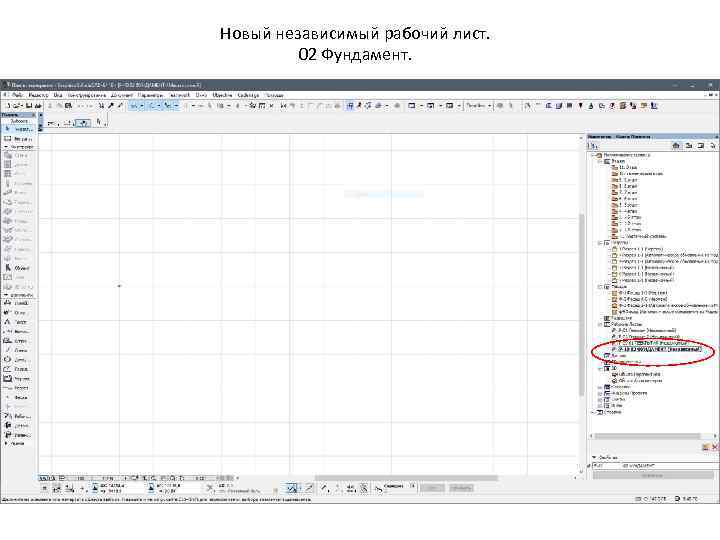Select the Worksheet tool in Toolbox
Screen dimensions: 720x540
(x=18, y=416)
